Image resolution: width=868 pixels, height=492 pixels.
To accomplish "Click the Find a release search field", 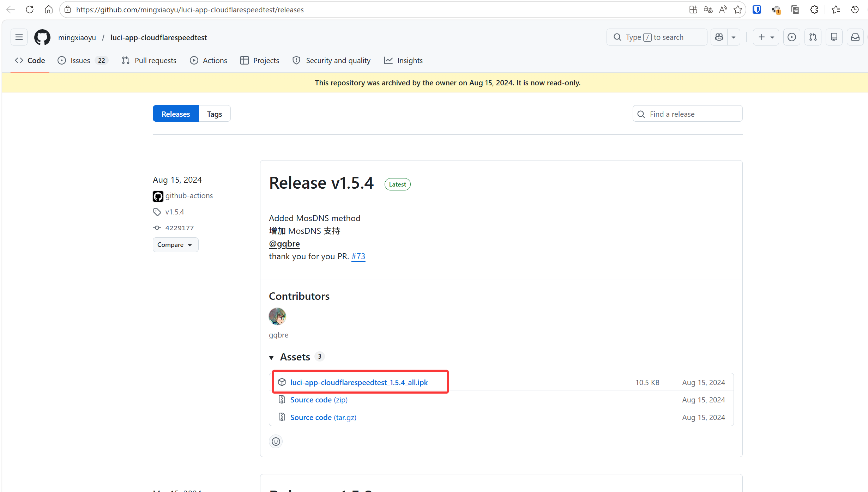I will coord(692,114).
